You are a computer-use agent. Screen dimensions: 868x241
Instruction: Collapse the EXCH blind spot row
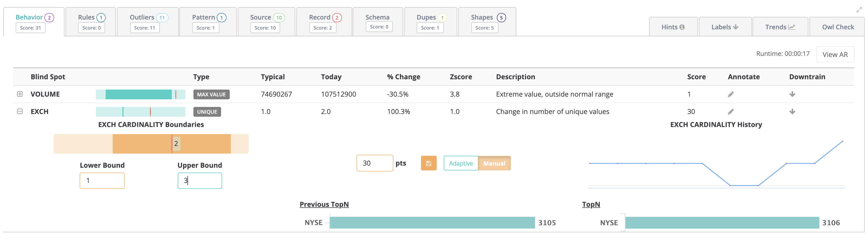pyautogui.click(x=20, y=111)
